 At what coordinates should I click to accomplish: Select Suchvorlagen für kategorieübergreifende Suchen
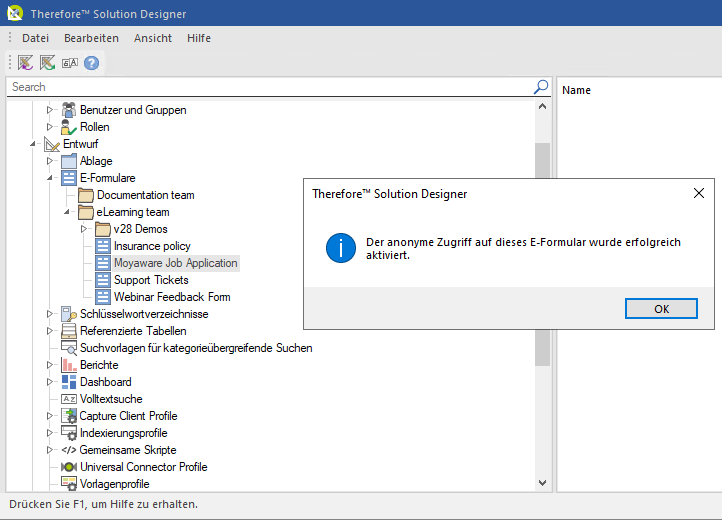196,348
